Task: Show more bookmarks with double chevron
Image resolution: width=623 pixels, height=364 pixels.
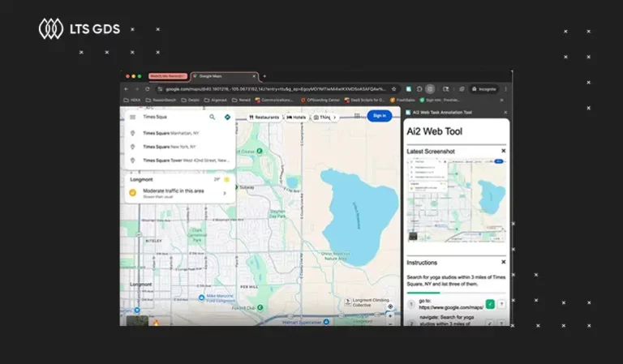Action: [x=502, y=100]
